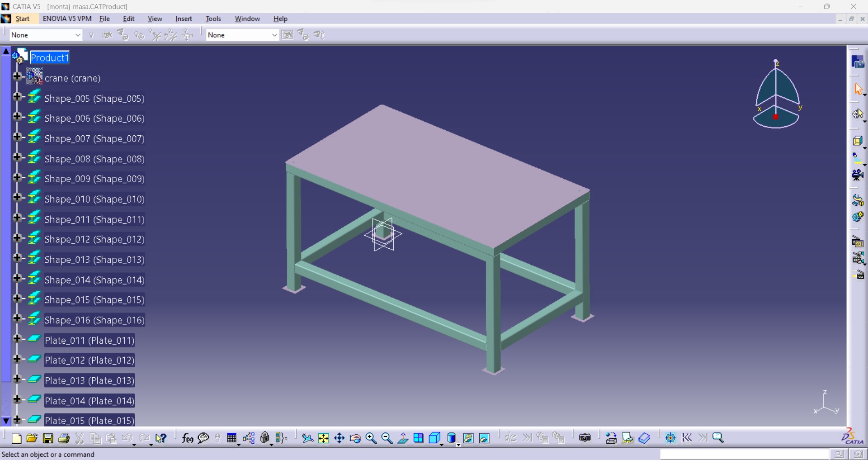The width and height of the screenshot is (868, 460).
Task: Click the blue book catalog icon
Action: click(x=644, y=438)
